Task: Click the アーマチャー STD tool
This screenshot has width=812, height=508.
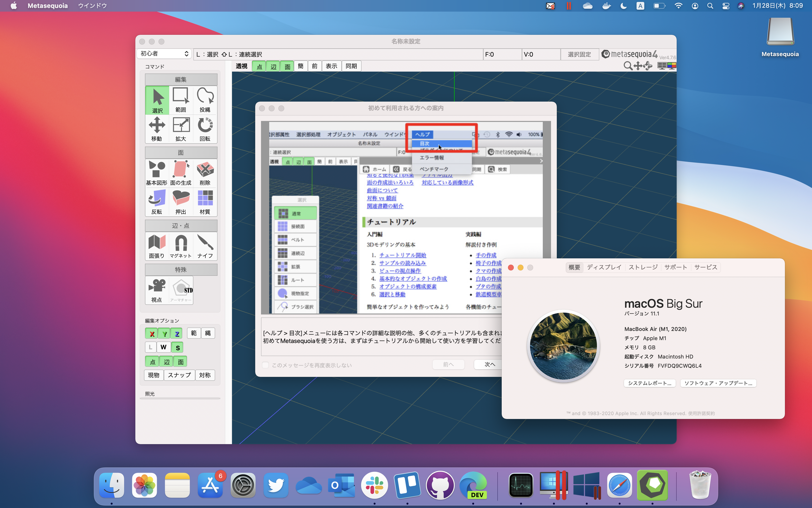Action: (x=181, y=290)
